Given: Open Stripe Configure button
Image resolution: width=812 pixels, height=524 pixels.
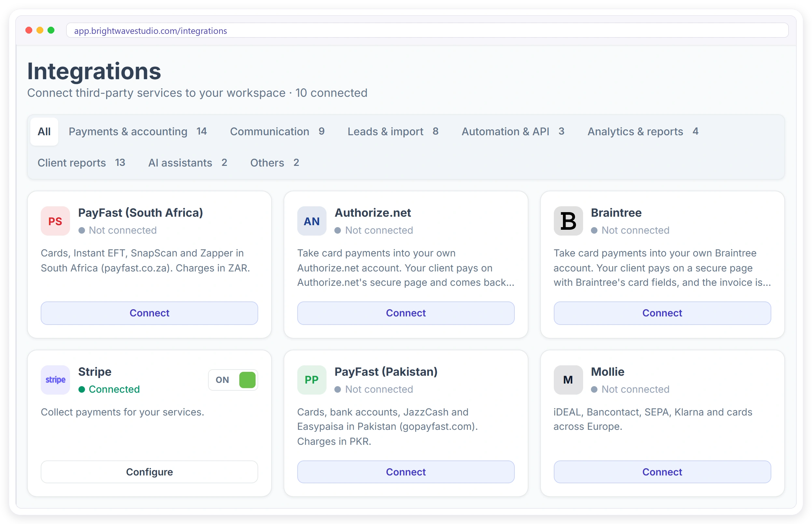Looking at the screenshot, I should [149, 472].
